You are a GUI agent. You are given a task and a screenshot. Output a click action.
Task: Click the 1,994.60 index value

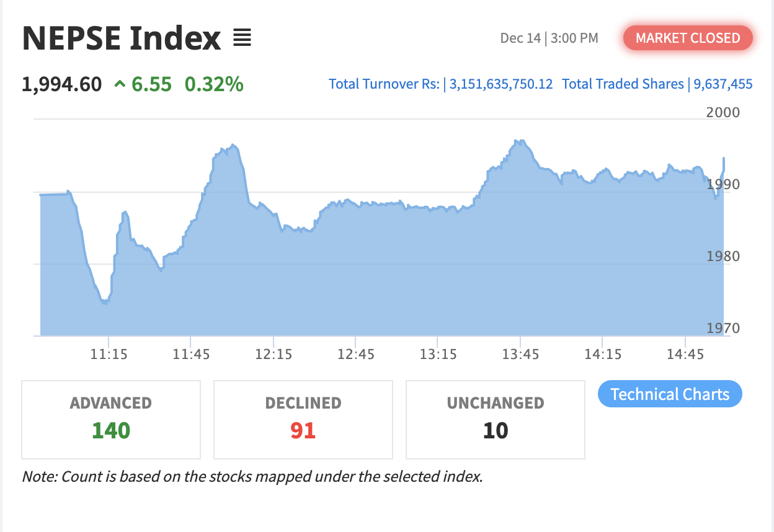pyautogui.click(x=62, y=84)
